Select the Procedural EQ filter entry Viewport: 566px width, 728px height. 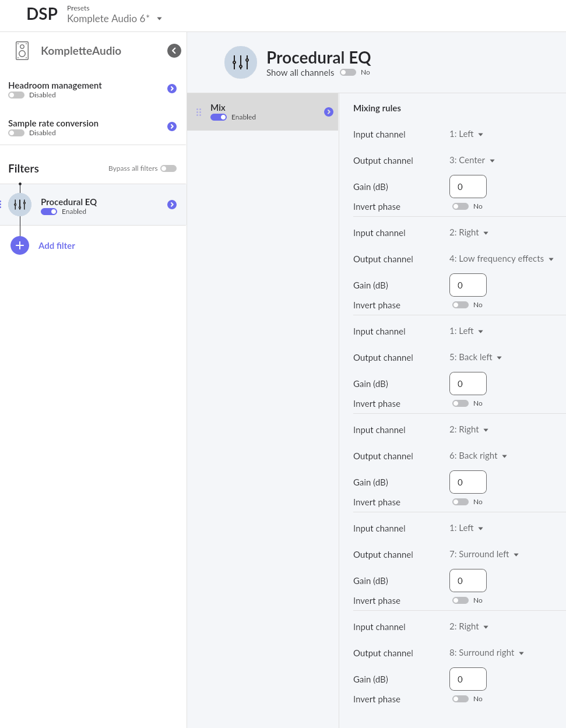[93, 205]
